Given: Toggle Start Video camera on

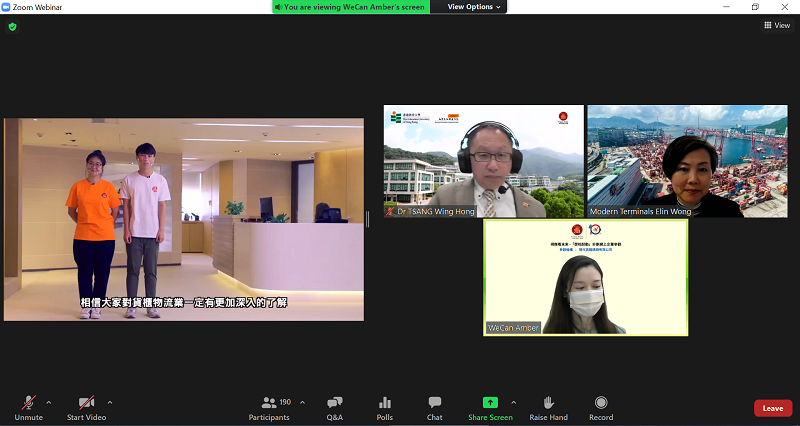Looking at the screenshot, I should coord(86,407).
